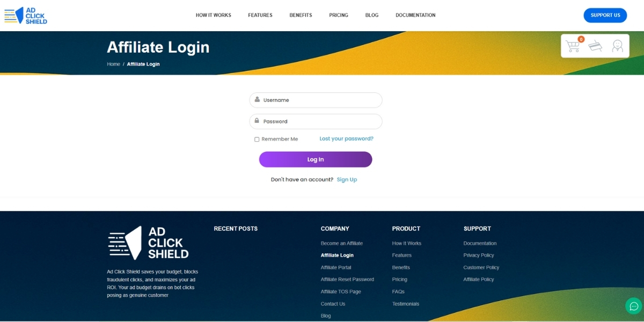The width and height of the screenshot is (644, 322).
Task: Open FAQs footer link
Action: click(x=398, y=292)
